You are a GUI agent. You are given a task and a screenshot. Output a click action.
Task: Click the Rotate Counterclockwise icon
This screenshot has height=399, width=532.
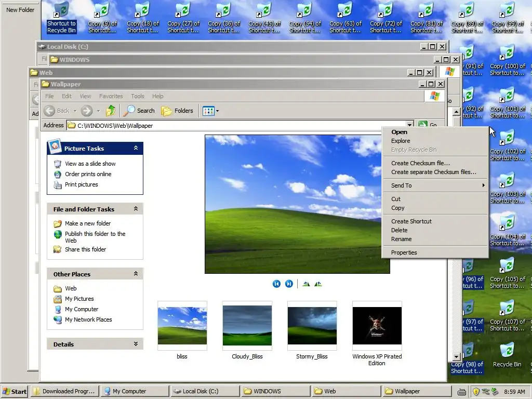318,284
